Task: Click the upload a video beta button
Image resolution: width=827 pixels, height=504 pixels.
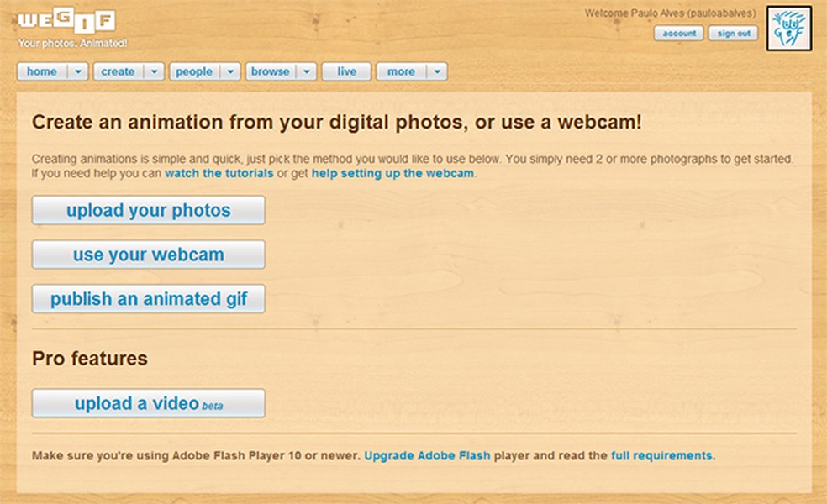Action: click(x=148, y=402)
